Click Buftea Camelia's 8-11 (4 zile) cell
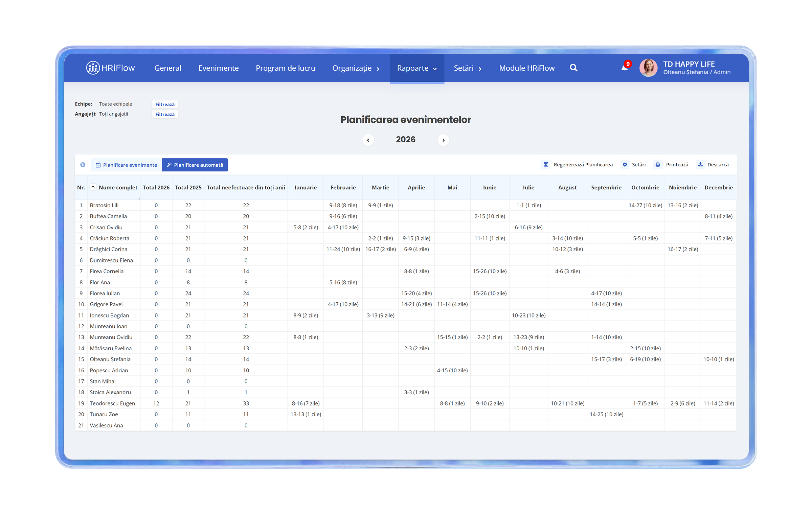 719,216
